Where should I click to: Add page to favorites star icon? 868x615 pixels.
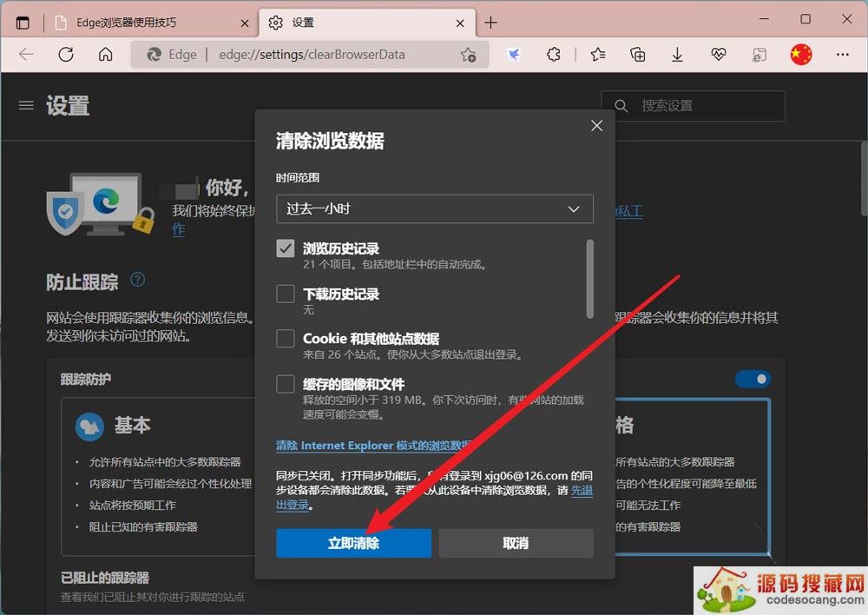[468, 54]
